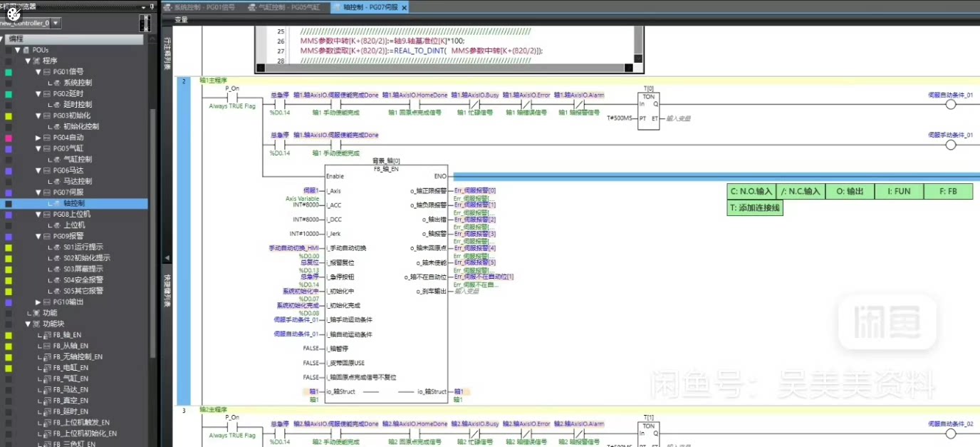Click T: 添加连接线 add connecting line

point(755,208)
